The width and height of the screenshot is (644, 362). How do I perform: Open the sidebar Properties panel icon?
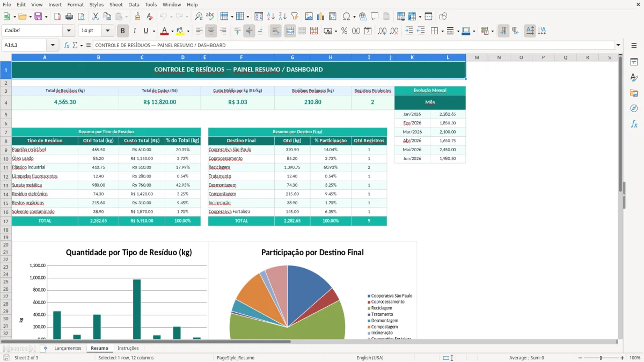pos(634,62)
